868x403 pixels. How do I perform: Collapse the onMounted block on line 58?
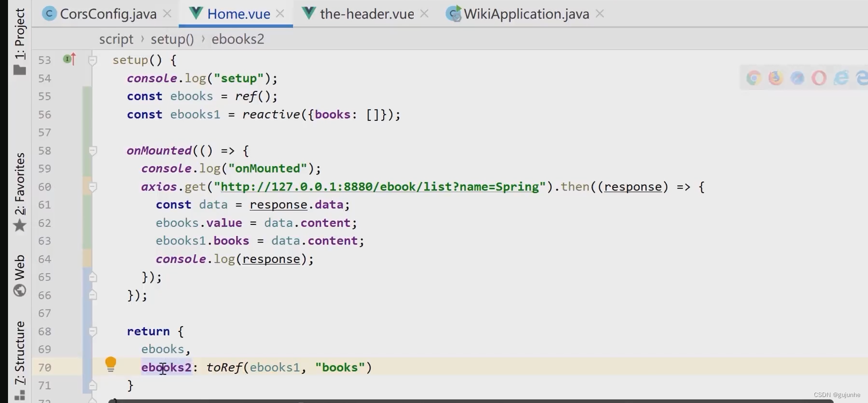point(93,150)
